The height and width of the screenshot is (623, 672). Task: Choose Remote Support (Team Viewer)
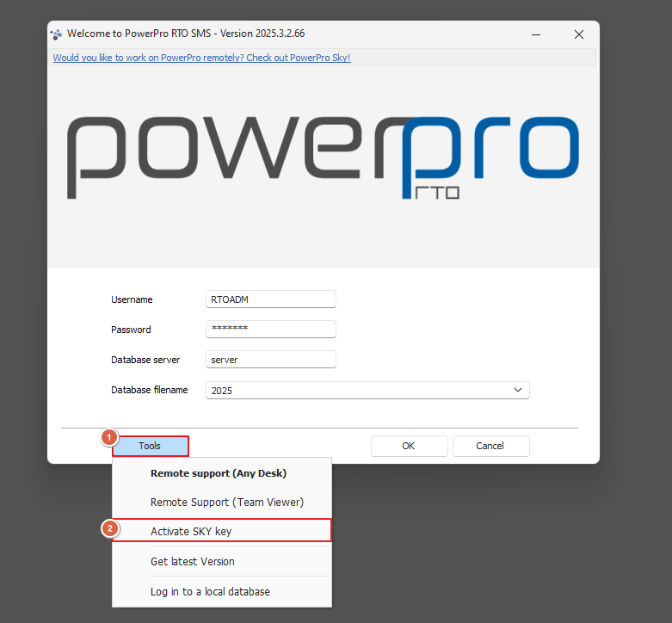[x=222, y=503]
